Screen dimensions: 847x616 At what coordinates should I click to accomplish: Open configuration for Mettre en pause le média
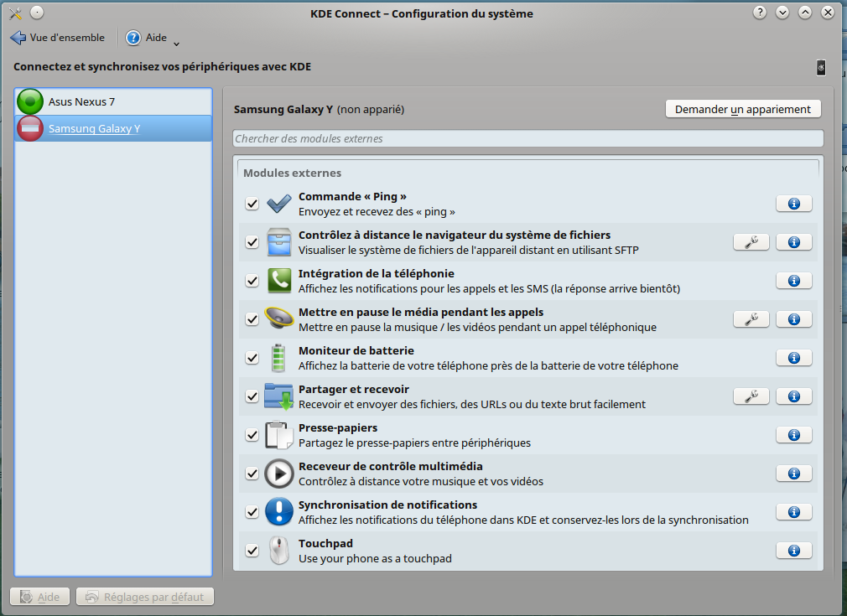coord(751,319)
